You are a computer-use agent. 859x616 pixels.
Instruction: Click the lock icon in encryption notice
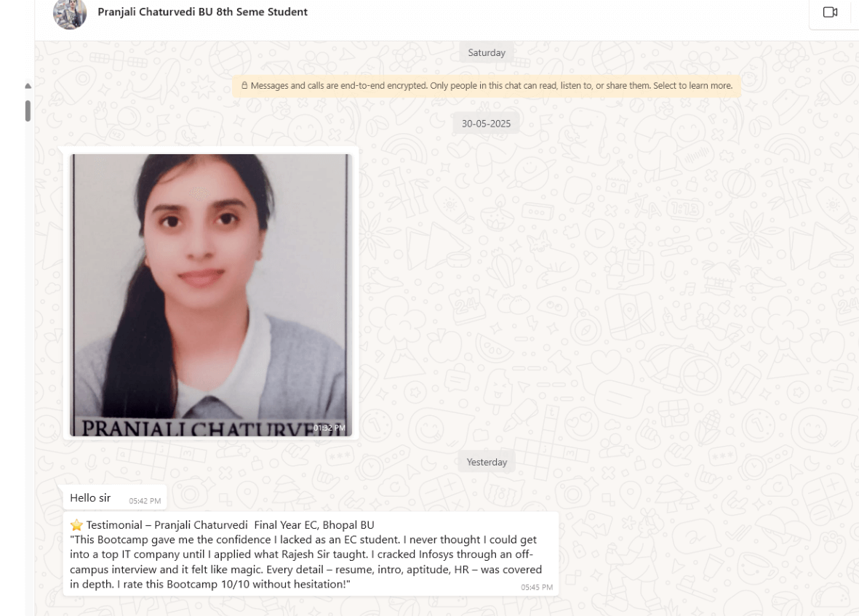click(x=244, y=85)
